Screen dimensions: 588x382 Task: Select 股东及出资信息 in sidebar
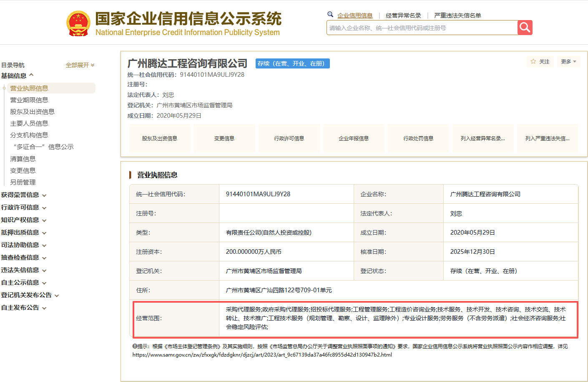33,111
